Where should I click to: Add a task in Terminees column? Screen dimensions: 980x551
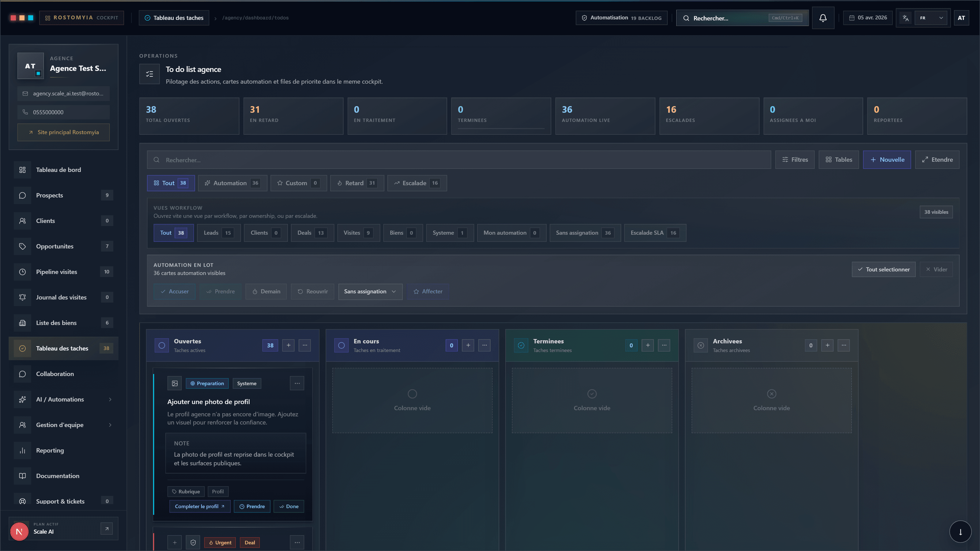[647, 345]
